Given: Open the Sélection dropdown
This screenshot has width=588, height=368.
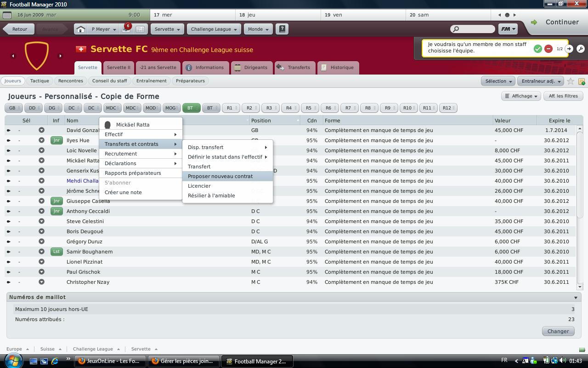Looking at the screenshot, I should click(x=498, y=81).
